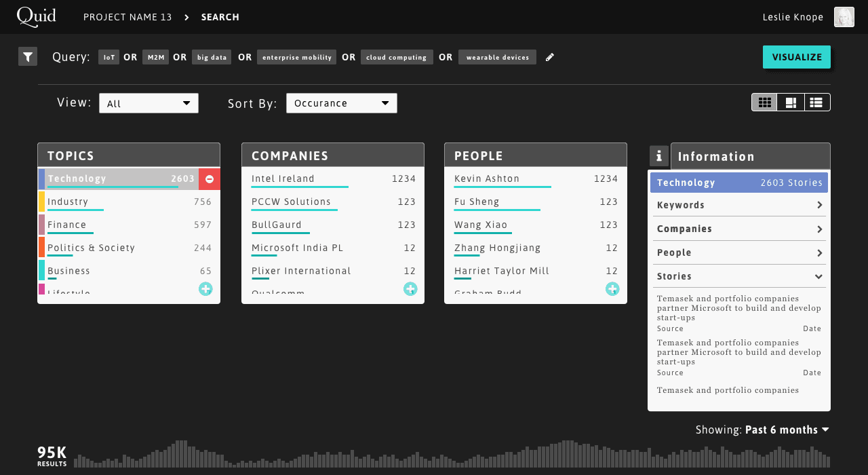
Task: Click the 95K results count
Action: pos(52,456)
